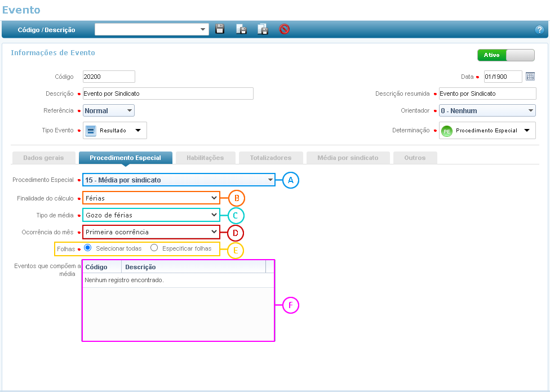Click the Descrição resumida text field

(x=487, y=93)
